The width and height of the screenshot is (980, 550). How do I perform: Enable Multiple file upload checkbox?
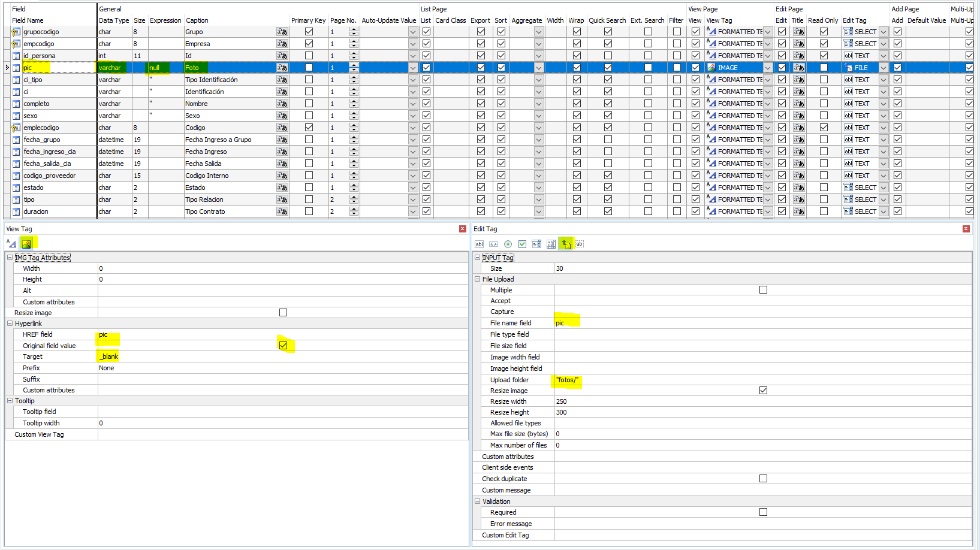763,290
